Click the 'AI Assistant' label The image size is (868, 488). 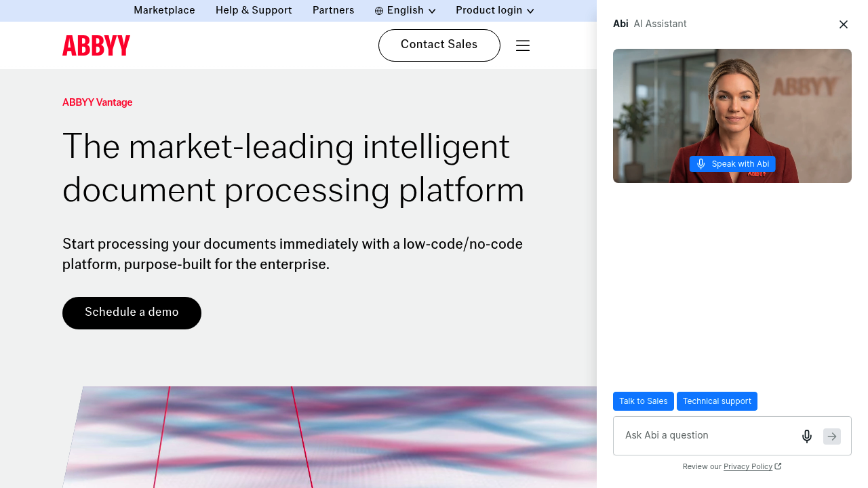(x=660, y=24)
